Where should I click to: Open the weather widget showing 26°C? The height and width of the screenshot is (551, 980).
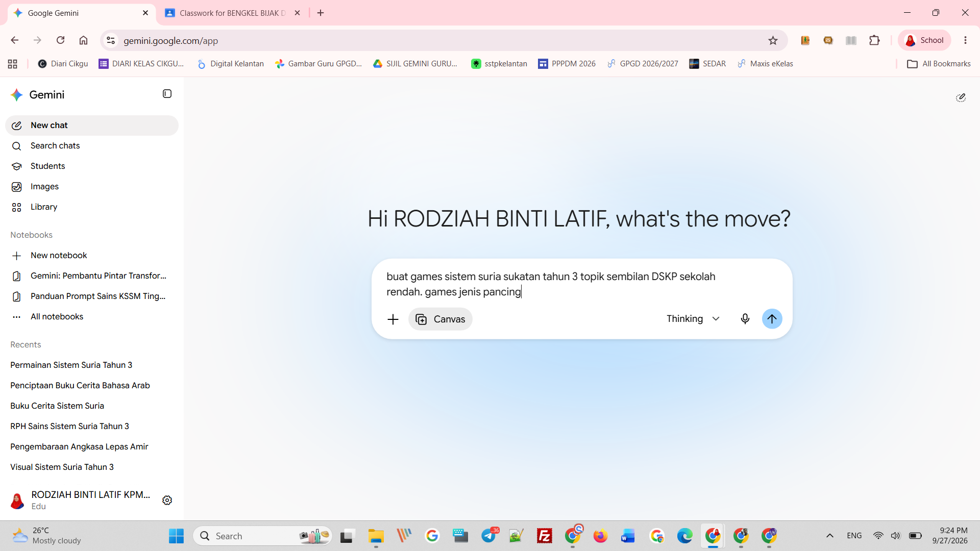click(x=47, y=536)
